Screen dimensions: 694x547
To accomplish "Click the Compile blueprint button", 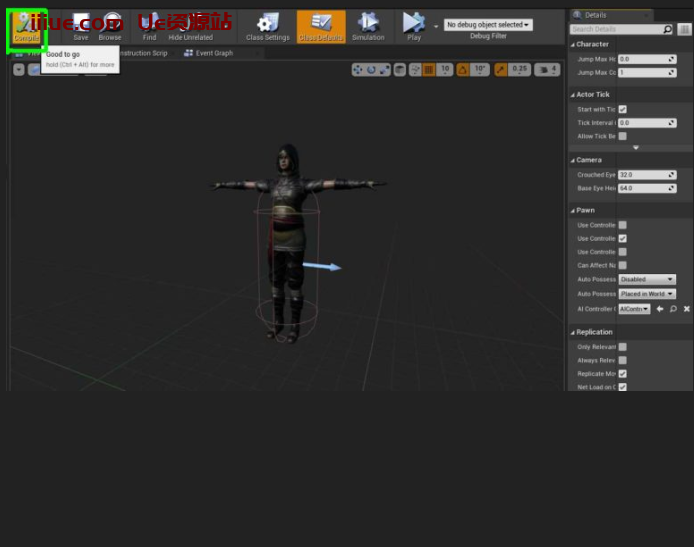I will click(26, 27).
